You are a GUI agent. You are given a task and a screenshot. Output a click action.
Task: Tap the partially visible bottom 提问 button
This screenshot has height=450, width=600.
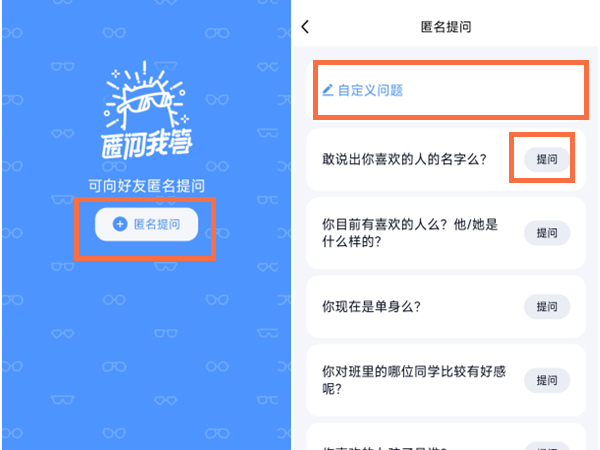(x=547, y=447)
